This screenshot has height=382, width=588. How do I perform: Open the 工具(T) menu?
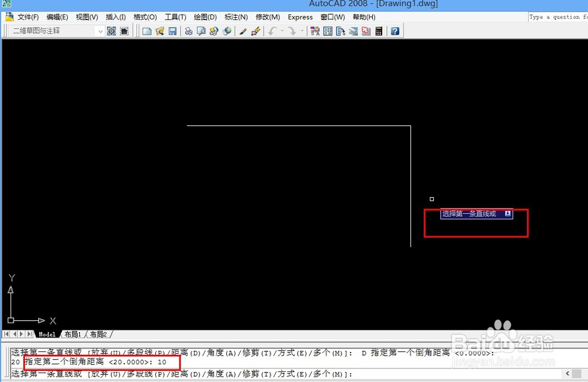point(175,17)
